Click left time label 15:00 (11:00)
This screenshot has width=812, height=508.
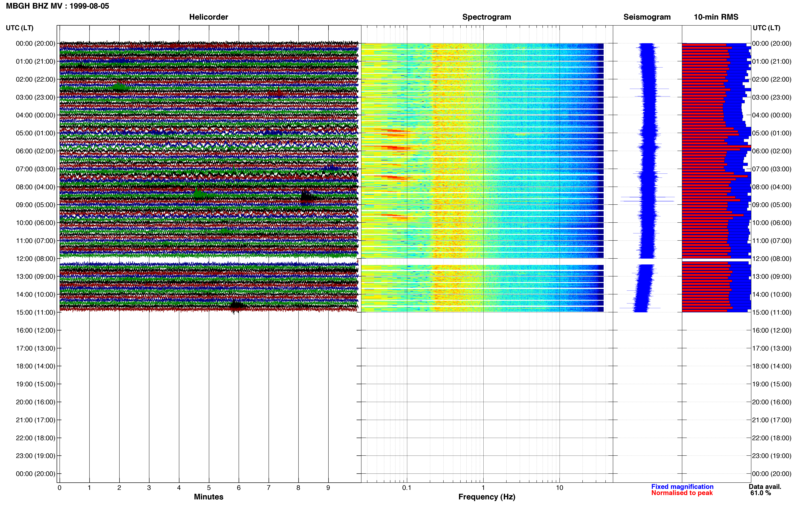36,313
